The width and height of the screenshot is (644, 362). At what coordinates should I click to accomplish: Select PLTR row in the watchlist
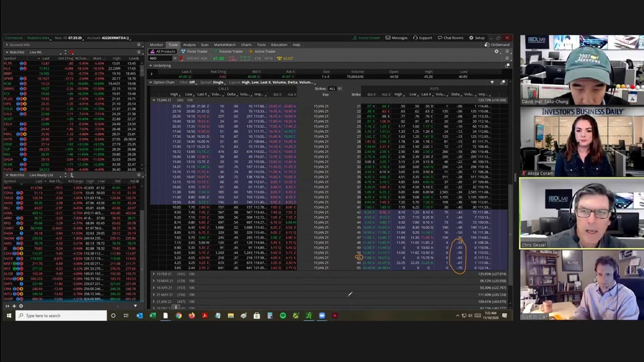pyautogui.click(x=71, y=63)
